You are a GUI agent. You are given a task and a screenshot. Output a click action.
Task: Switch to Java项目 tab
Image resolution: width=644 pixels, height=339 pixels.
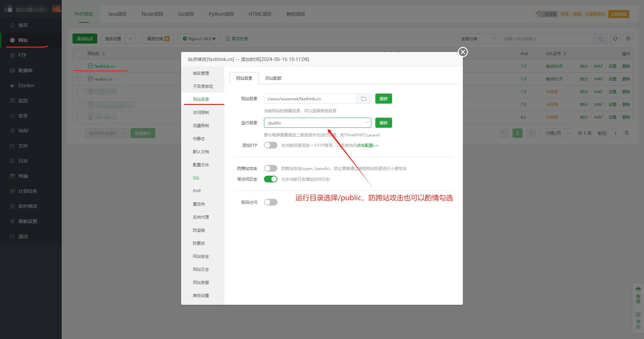click(117, 14)
